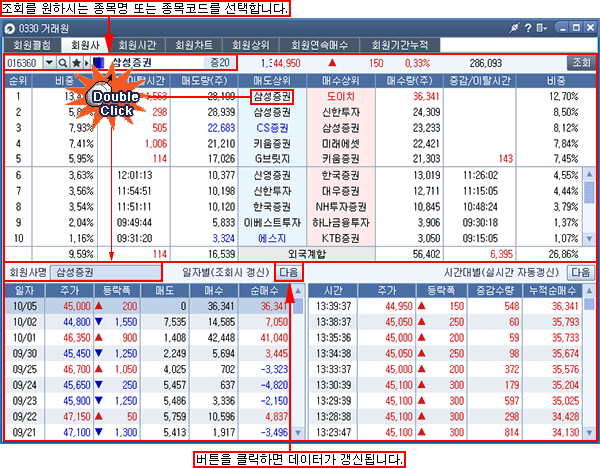Click the magnifier stock search icon
600x468 pixels.
click(x=63, y=63)
